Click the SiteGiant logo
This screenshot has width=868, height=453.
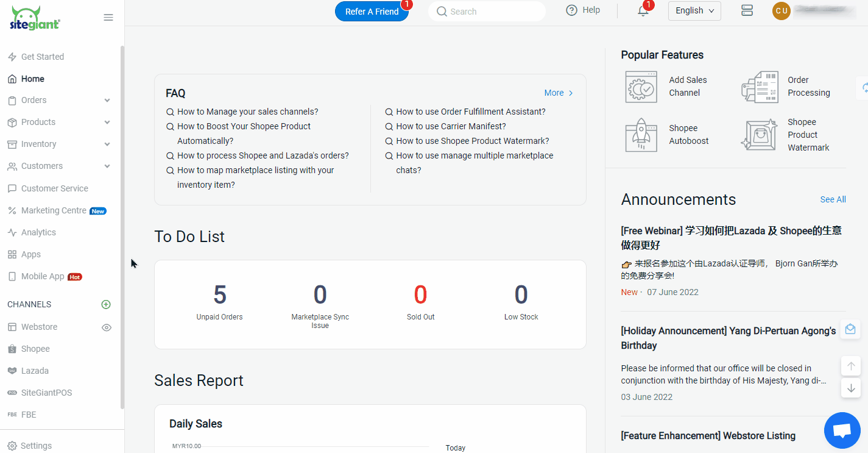35,18
